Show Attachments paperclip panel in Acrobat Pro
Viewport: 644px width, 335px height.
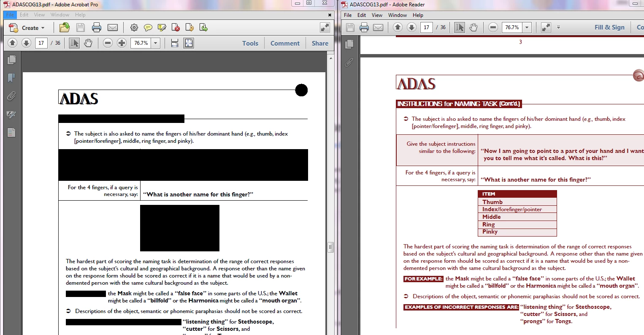click(11, 96)
